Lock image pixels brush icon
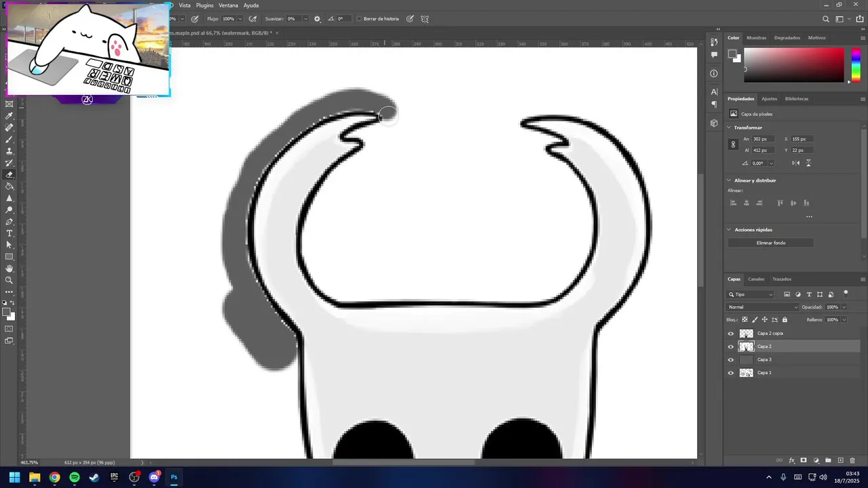 click(x=755, y=319)
